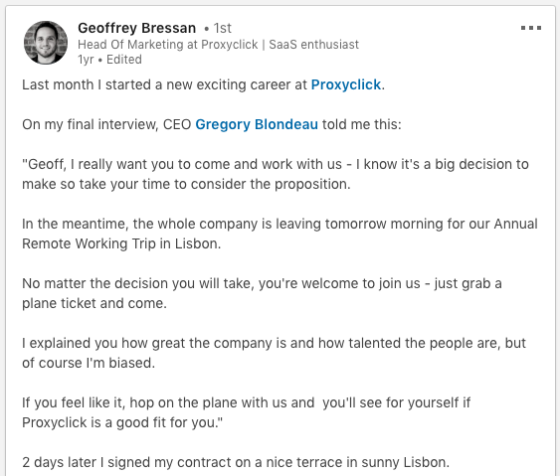Click the 'Last month I started' sentence
560x476 pixels.
(x=204, y=85)
